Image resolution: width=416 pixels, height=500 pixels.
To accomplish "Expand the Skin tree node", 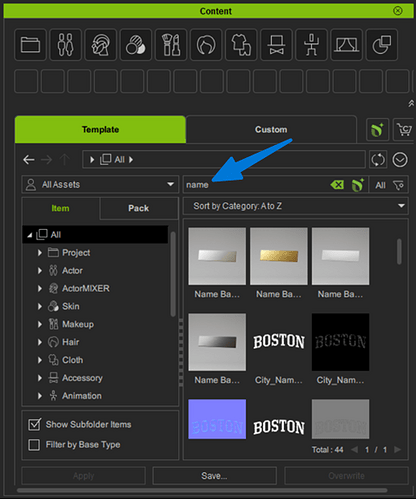I will 40,306.
